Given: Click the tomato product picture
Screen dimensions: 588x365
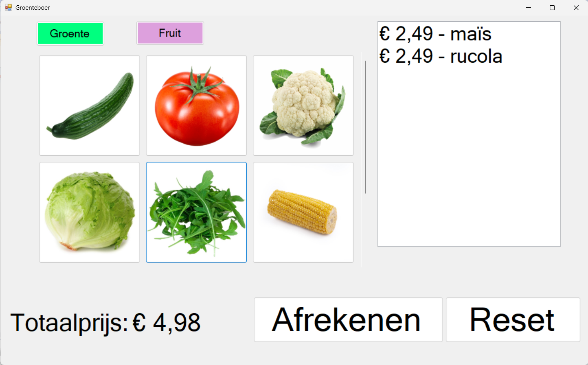Looking at the screenshot, I should click(x=196, y=105).
